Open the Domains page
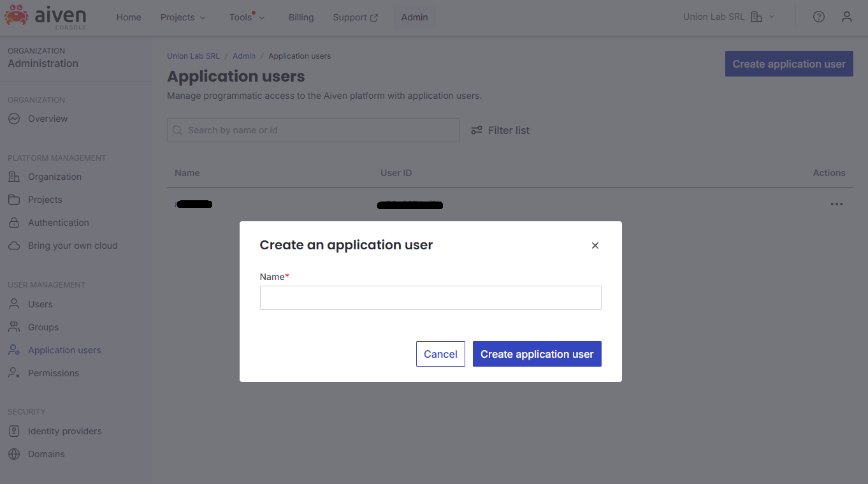Screen dimensions: 868x484 point(46,453)
